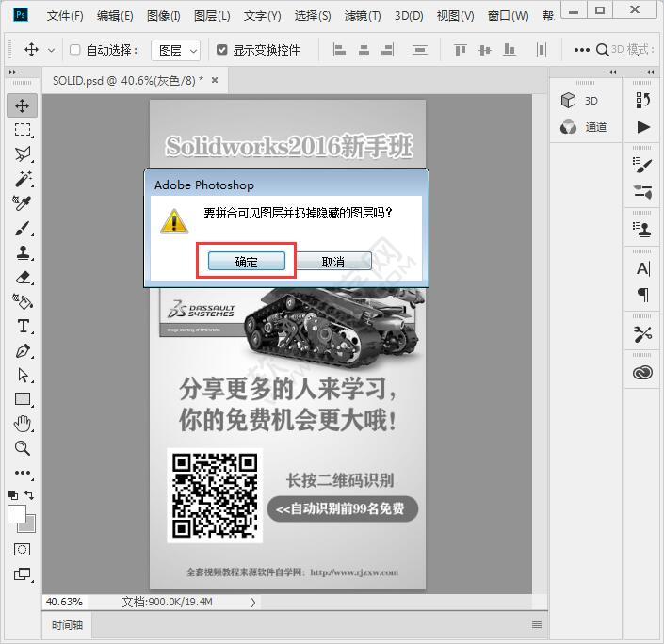Open the History panel icon

[x=643, y=100]
